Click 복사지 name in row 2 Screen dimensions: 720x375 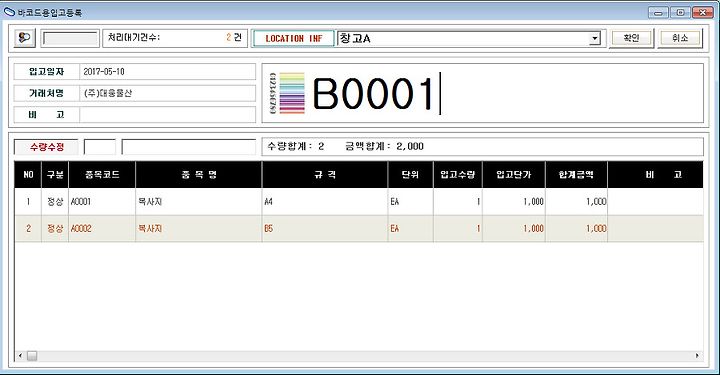tap(199, 229)
